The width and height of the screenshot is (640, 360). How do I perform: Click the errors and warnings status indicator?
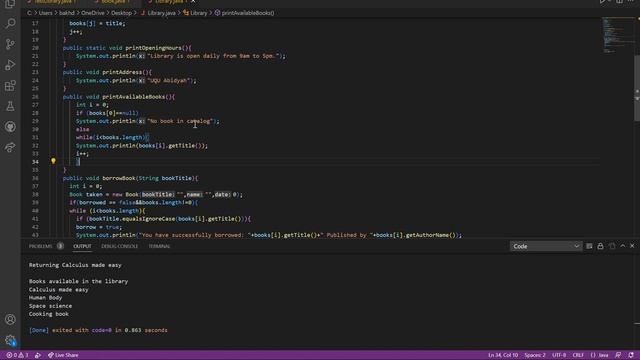17,355
